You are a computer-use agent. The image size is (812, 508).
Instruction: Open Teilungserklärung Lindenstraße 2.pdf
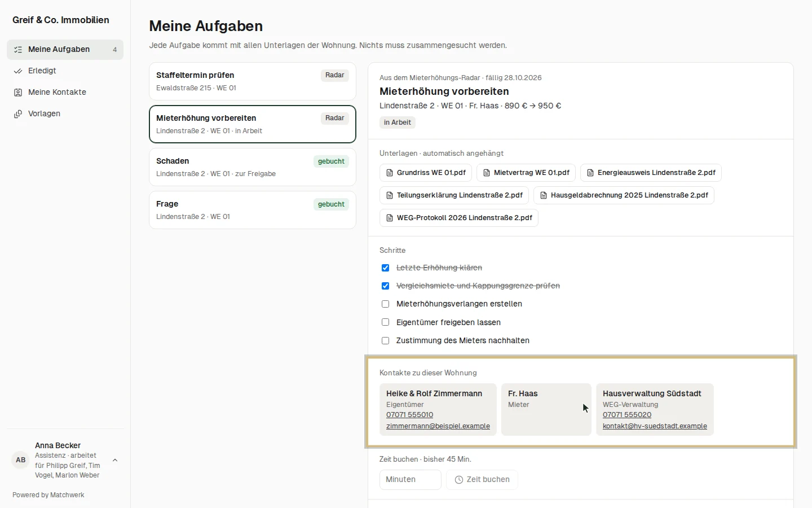454,195
